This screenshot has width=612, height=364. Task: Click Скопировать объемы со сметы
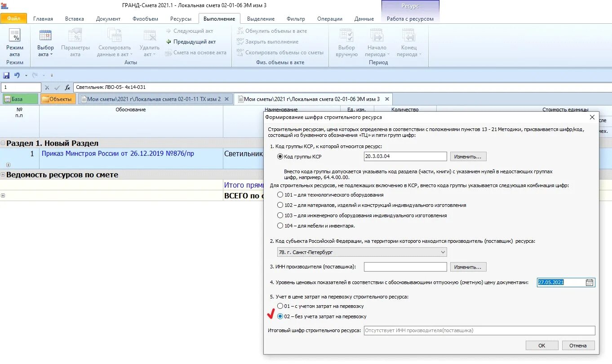(280, 53)
